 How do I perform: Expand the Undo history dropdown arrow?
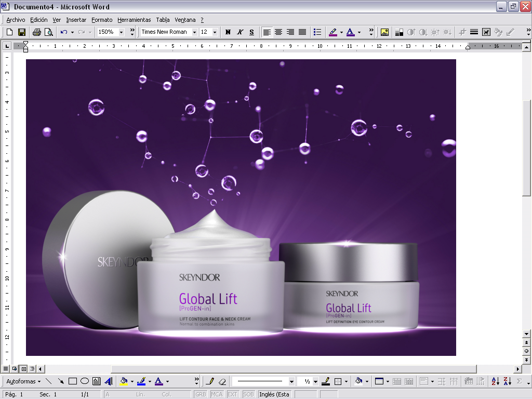pyautogui.click(x=72, y=32)
